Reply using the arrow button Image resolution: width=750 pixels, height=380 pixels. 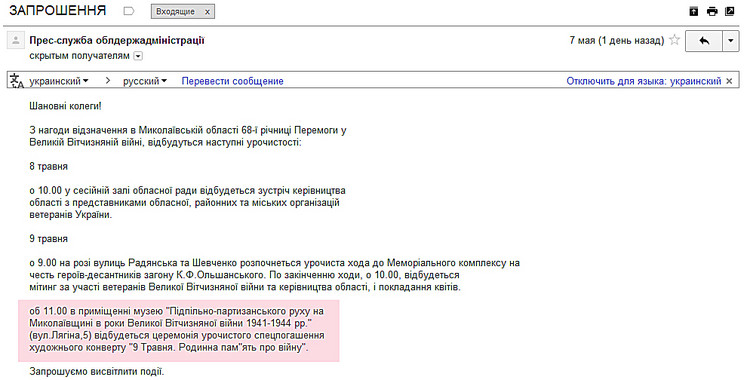tap(704, 41)
